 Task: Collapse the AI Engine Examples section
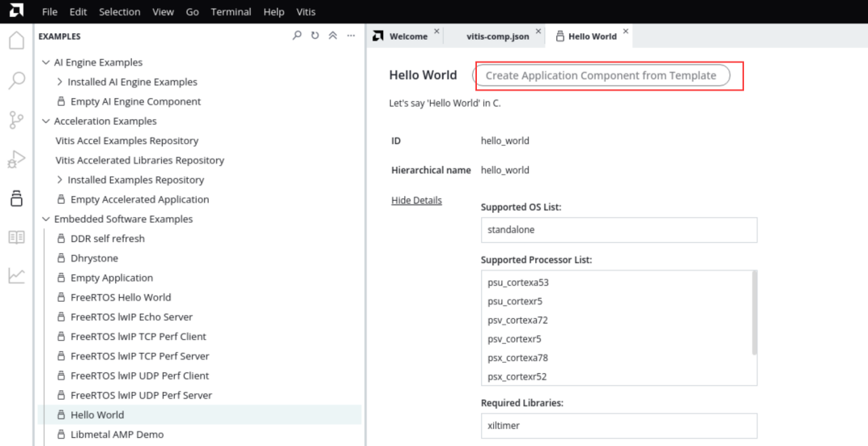(x=45, y=62)
